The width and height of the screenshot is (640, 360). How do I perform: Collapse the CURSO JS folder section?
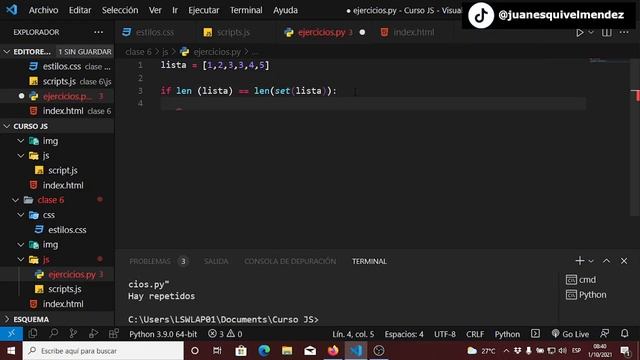coord(7,126)
